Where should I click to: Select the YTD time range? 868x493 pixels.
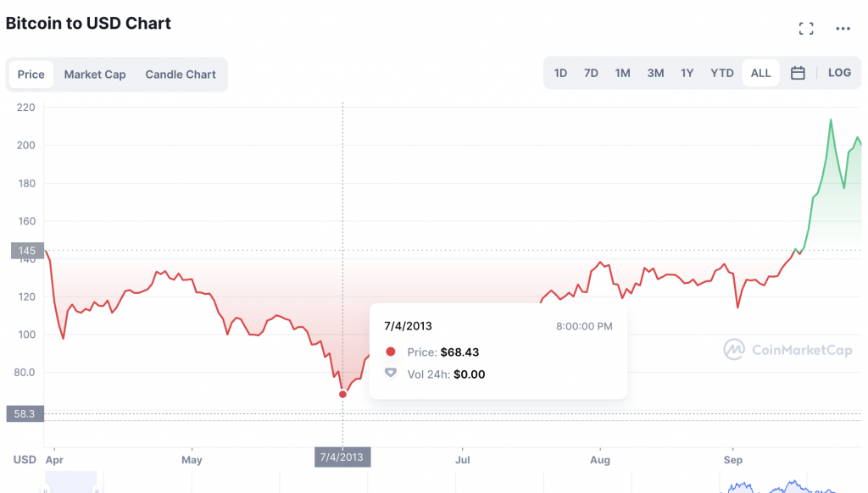point(722,73)
